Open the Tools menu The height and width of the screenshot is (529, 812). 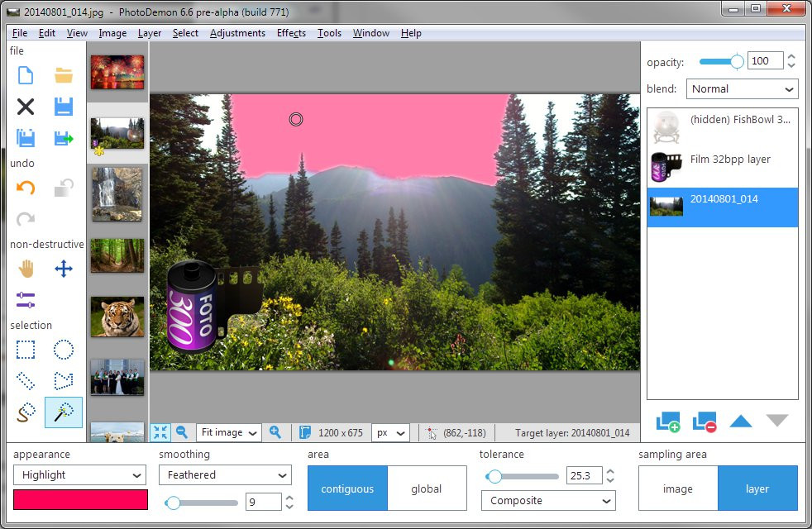coord(329,32)
